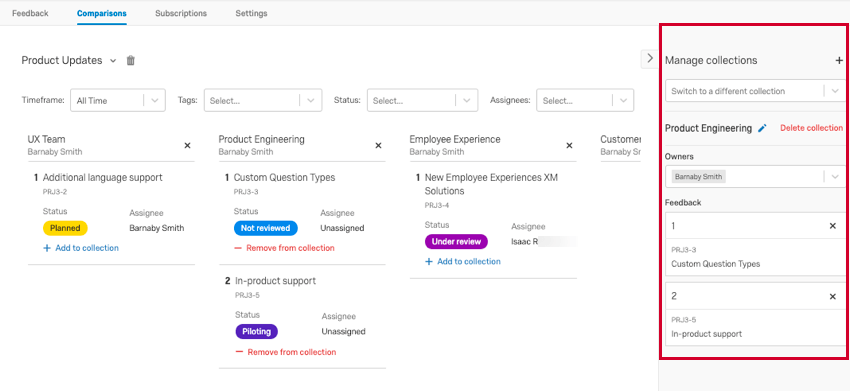Open the Tags filter dropdown
Image resolution: width=850 pixels, height=391 pixels.
point(263,100)
